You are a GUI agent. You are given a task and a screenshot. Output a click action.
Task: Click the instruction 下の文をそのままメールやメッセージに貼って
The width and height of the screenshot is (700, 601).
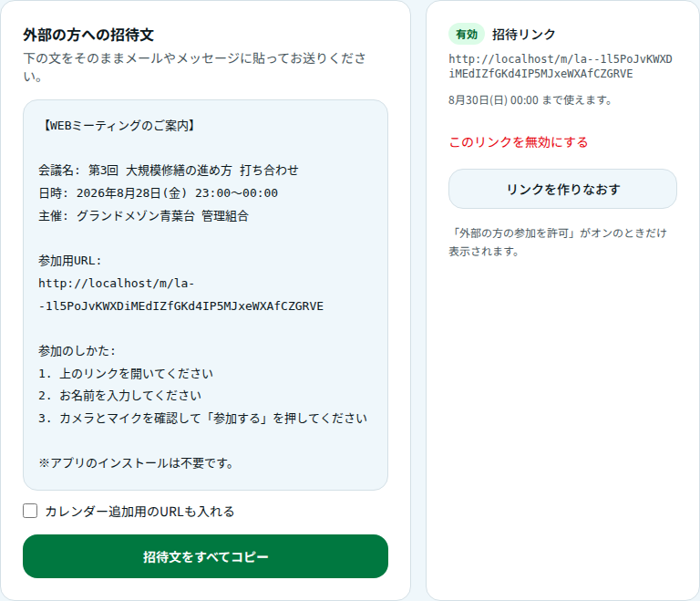(195, 67)
